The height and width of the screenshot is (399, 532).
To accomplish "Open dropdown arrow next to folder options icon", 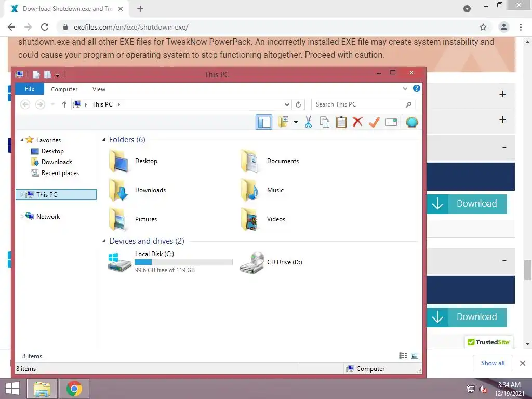I will [296, 122].
